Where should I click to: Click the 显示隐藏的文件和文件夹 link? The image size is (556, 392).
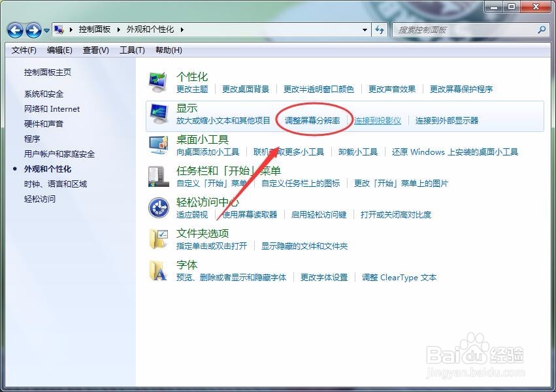[x=304, y=246]
